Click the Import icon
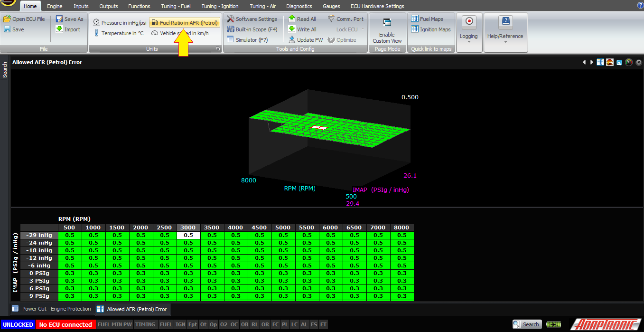Screen dimensions: 644x332 click(x=59, y=29)
